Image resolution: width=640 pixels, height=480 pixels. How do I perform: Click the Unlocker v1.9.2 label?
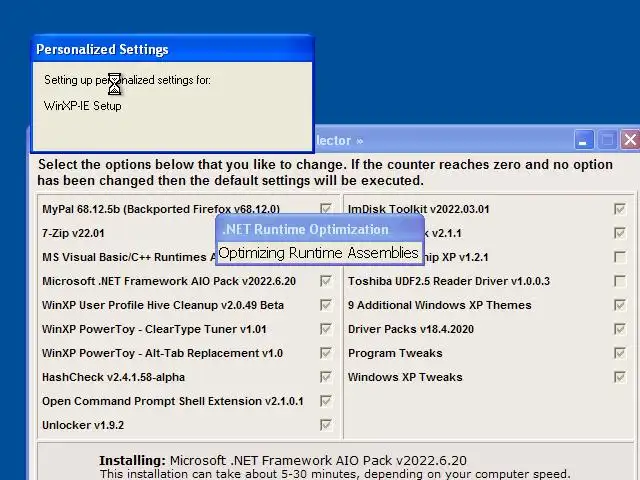tap(83, 425)
